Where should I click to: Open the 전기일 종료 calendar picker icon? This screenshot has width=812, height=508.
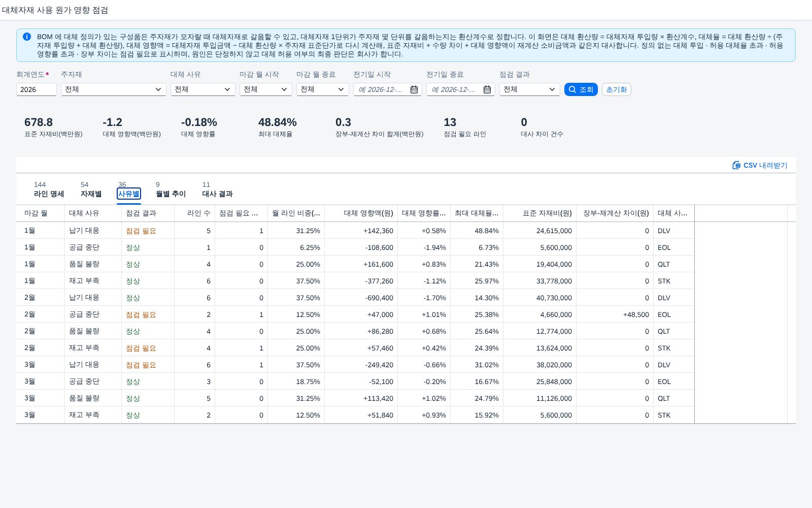[487, 89]
